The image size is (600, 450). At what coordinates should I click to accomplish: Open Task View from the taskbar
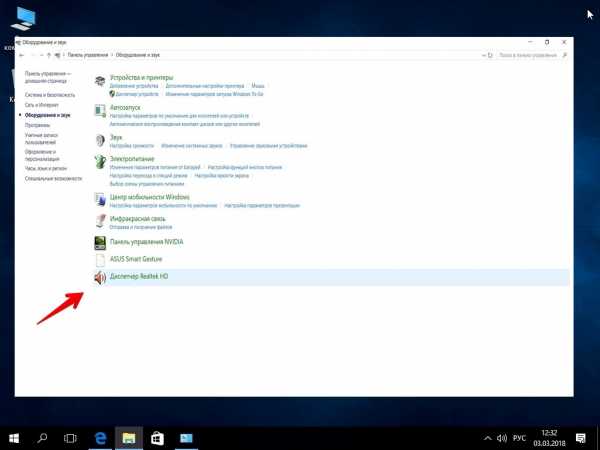tap(70, 438)
